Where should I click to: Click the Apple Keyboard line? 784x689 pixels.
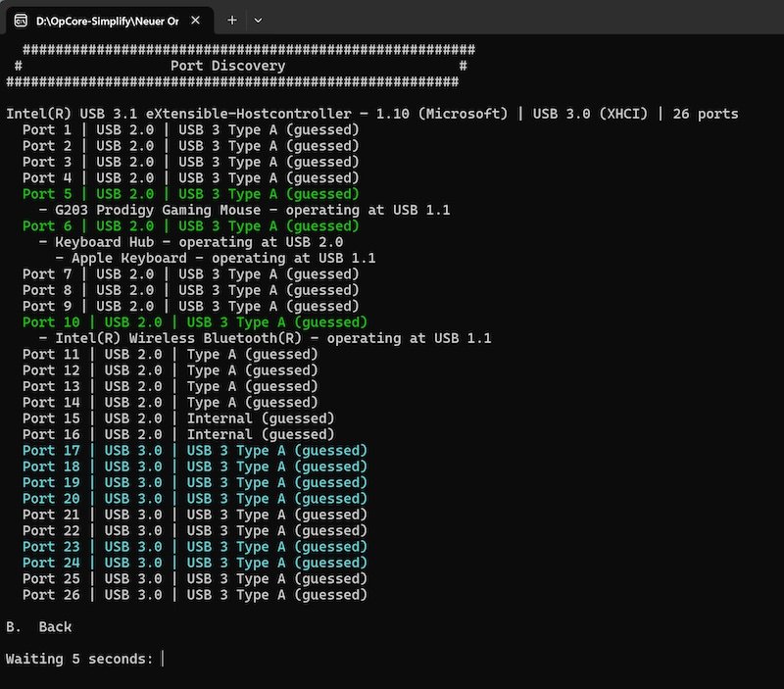pos(215,258)
